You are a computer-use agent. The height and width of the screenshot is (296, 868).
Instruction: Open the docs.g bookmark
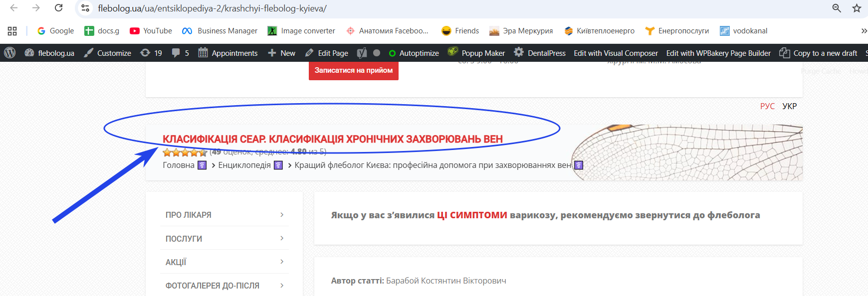coord(102,31)
